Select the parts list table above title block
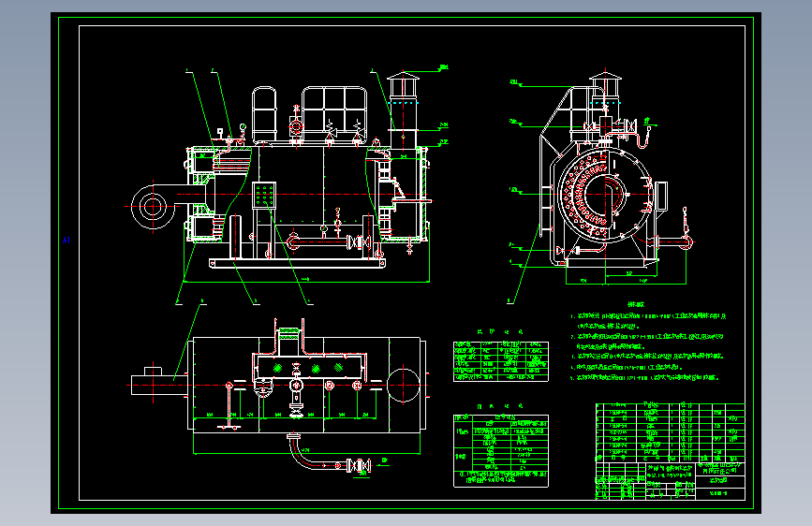The image size is (812, 526). (x=670, y=432)
